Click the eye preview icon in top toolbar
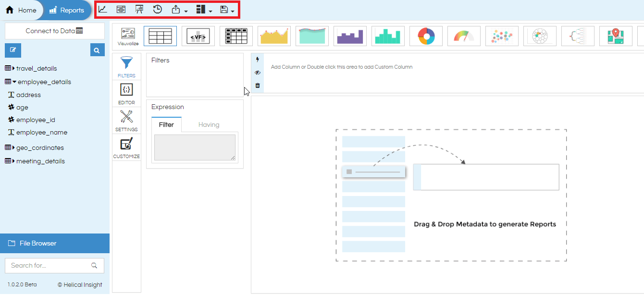The width and height of the screenshot is (644, 295). coord(121,9)
